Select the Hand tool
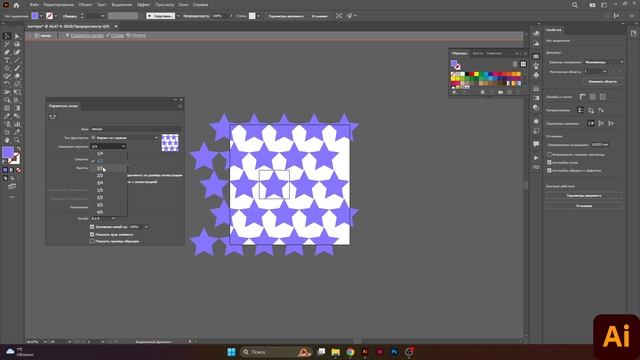Image resolution: width=640 pixels, height=360 pixels. 7,140
